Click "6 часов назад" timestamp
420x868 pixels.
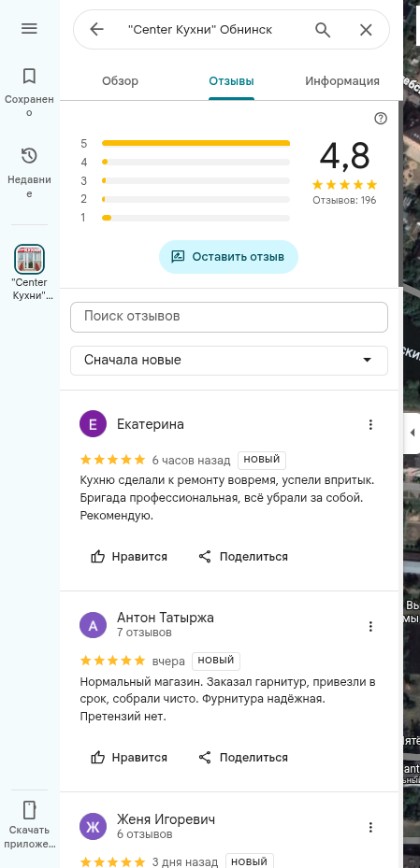pos(191,461)
